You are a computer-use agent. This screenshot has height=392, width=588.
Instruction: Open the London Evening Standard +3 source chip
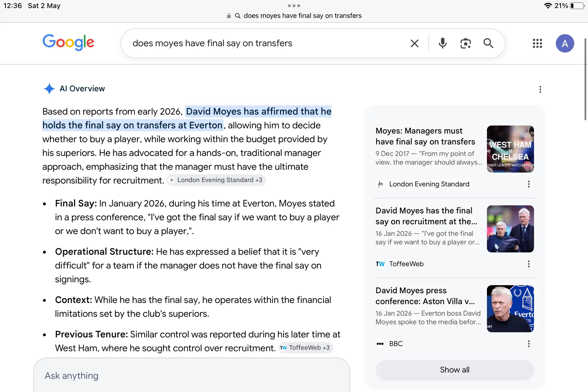pyautogui.click(x=216, y=180)
